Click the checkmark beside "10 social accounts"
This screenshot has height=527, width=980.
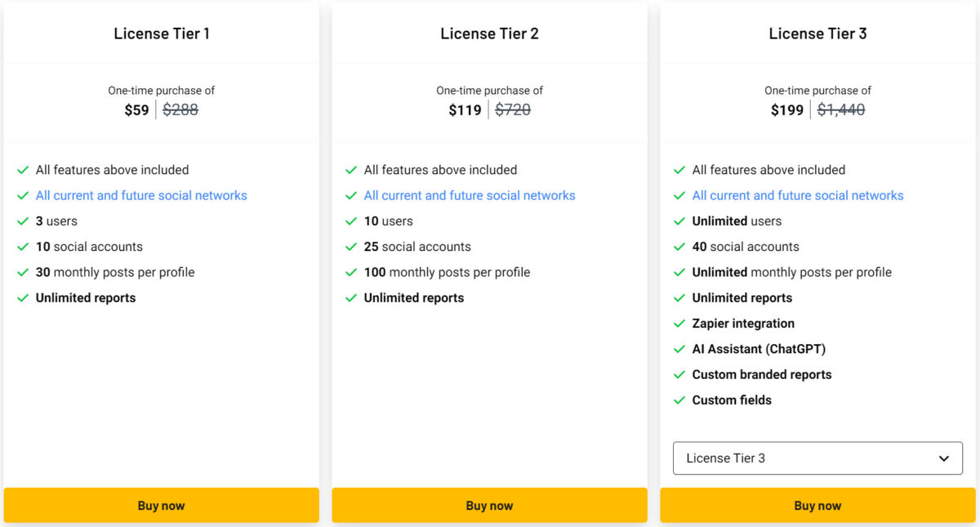pyautogui.click(x=23, y=247)
